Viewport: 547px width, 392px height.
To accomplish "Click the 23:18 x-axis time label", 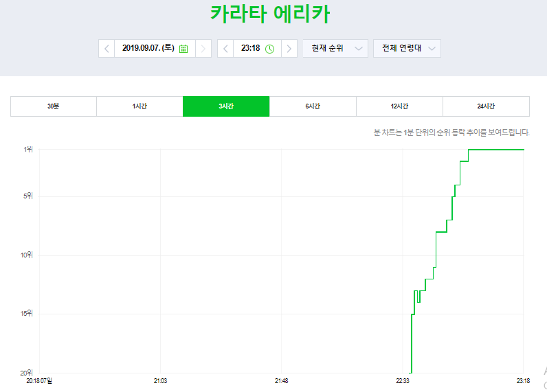I will [523, 381].
